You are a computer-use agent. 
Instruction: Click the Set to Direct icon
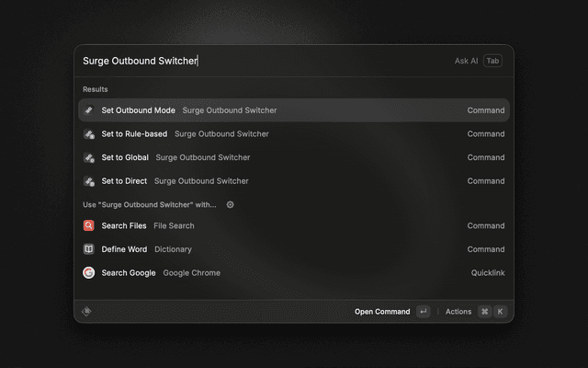pyautogui.click(x=89, y=181)
